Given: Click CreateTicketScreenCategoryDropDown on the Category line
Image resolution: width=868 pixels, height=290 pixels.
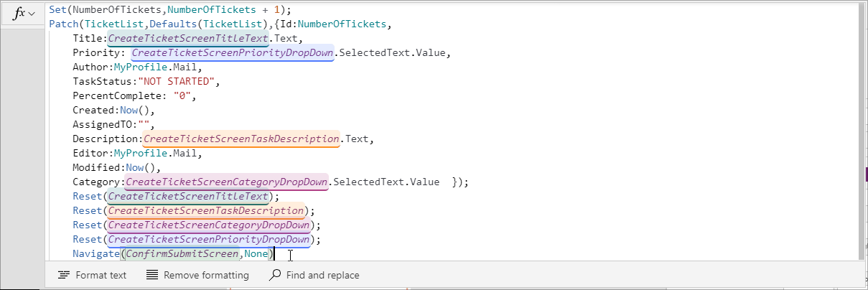Looking at the screenshot, I should pos(226,182).
